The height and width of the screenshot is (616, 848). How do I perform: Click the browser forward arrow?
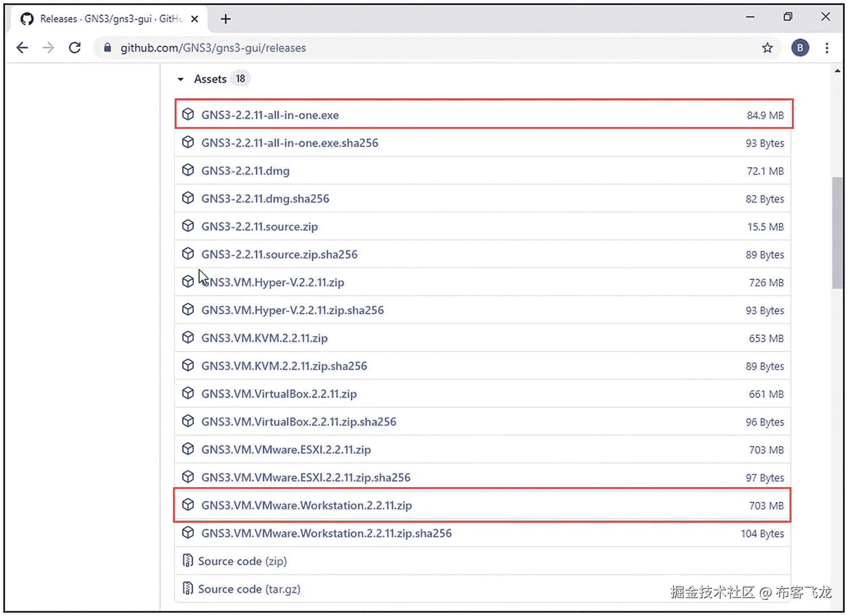pyautogui.click(x=49, y=48)
